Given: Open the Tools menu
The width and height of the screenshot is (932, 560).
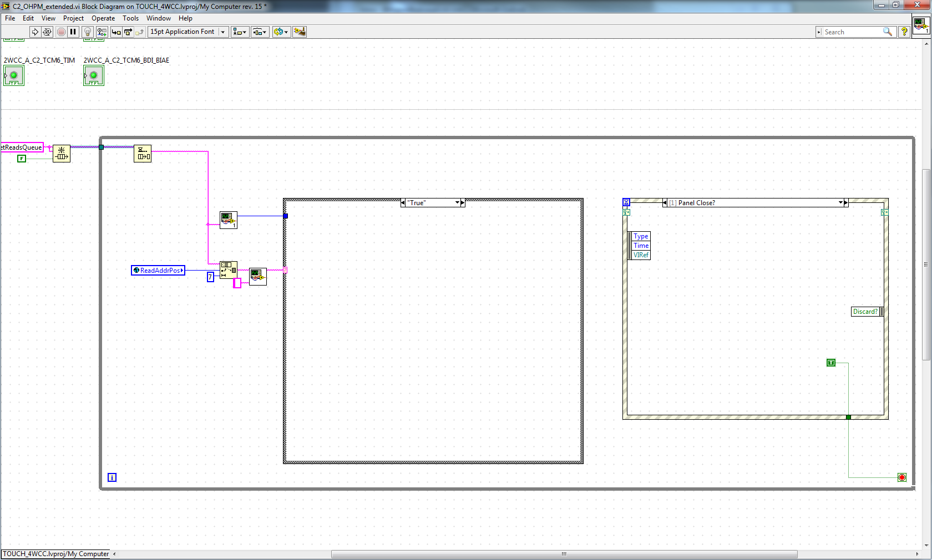Looking at the screenshot, I should tap(131, 18).
